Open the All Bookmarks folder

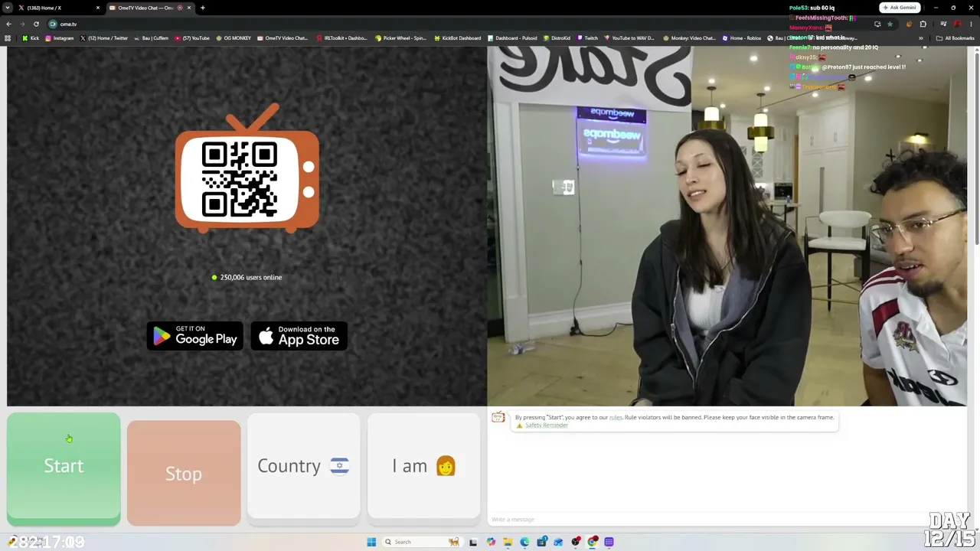coord(955,38)
